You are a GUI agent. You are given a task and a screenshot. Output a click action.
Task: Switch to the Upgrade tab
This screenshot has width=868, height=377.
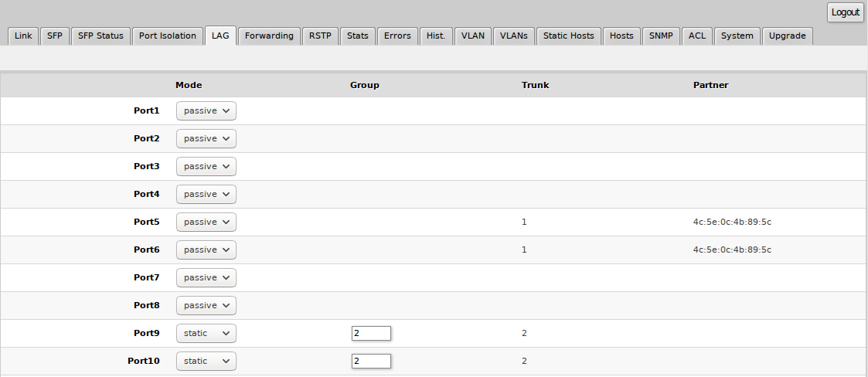point(787,36)
